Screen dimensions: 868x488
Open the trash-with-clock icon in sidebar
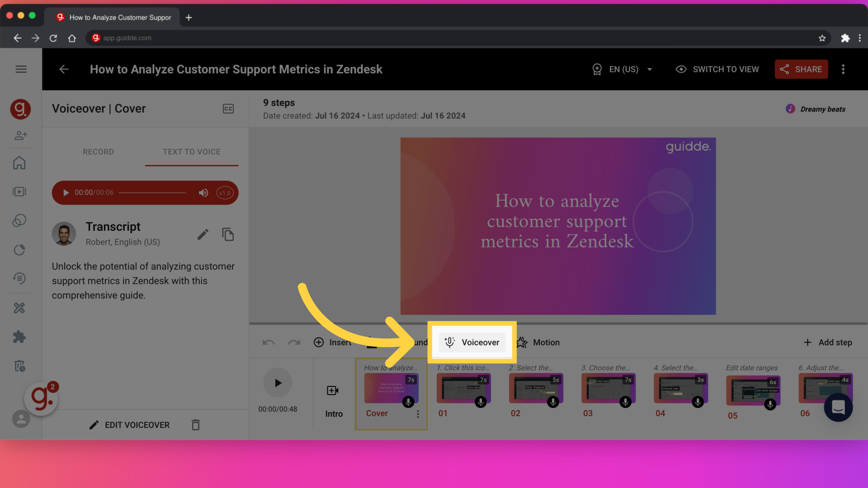(19, 366)
